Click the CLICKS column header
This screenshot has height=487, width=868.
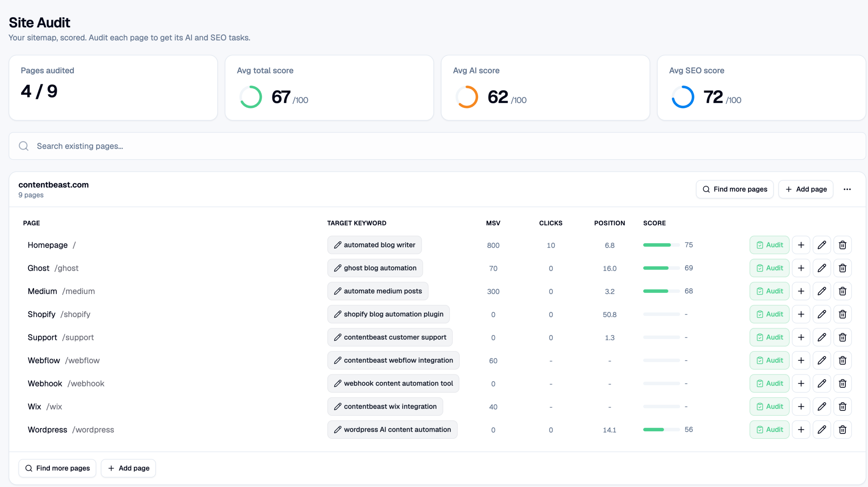pos(551,223)
